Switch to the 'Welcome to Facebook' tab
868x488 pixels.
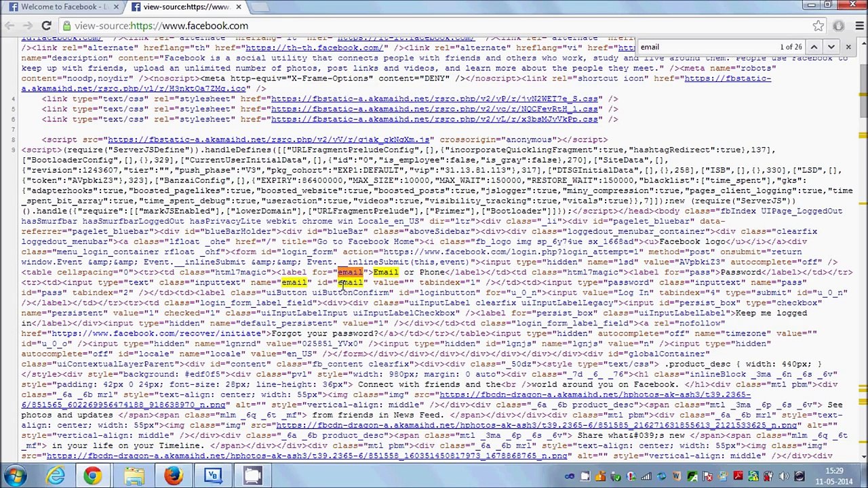click(63, 7)
